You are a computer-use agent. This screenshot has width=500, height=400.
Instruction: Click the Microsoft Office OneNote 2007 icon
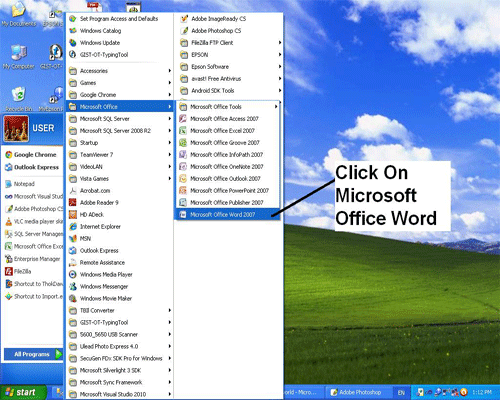(183, 167)
